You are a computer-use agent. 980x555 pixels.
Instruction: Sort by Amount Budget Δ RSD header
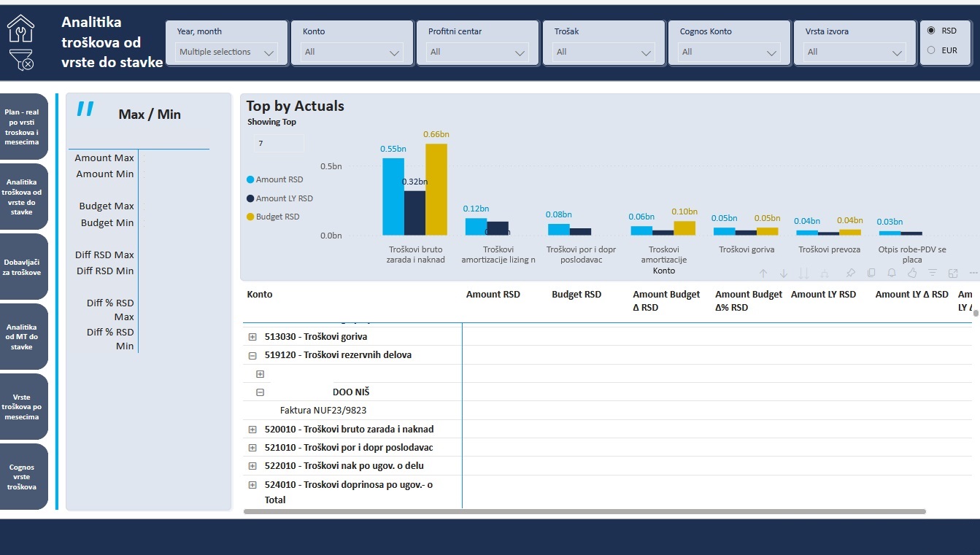(666, 300)
